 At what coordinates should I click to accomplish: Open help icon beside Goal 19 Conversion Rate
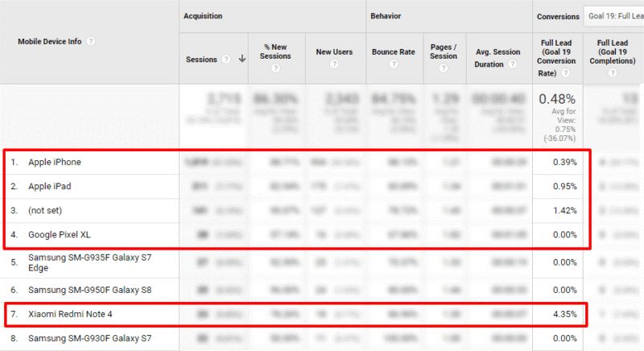[566, 73]
